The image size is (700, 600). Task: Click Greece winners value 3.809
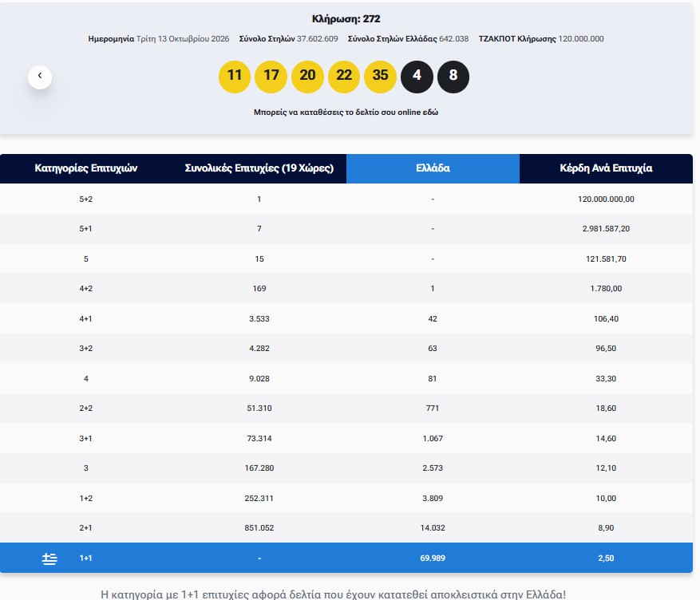point(433,498)
